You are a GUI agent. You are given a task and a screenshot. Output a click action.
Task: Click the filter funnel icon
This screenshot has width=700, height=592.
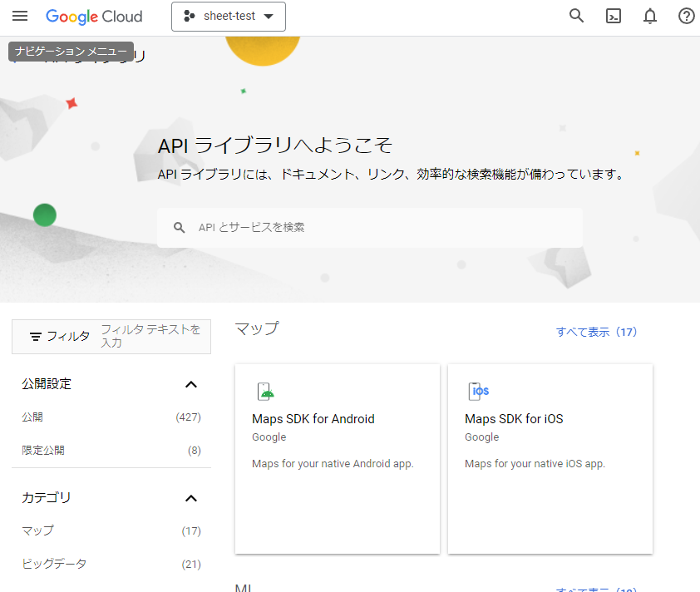pos(34,336)
